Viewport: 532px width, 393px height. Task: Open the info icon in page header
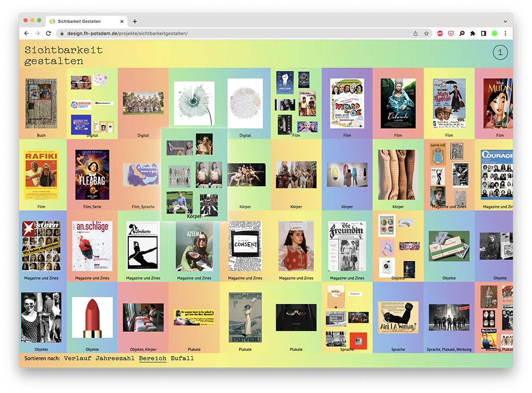(500, 52)
